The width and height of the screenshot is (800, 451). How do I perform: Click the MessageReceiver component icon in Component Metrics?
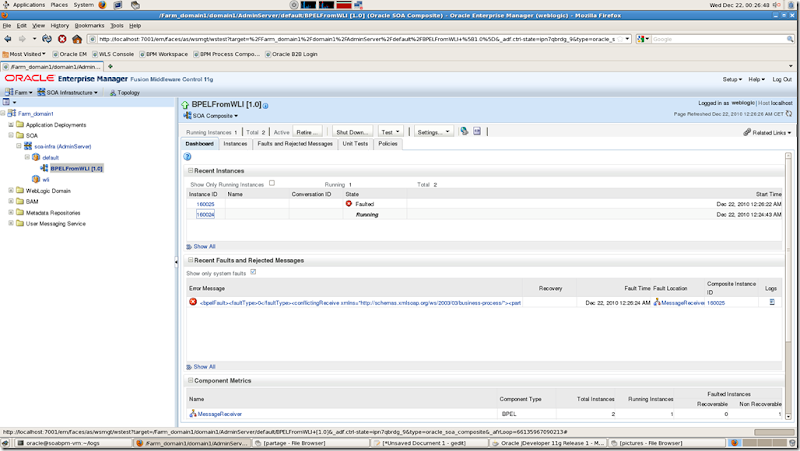[x=193, y=414]
